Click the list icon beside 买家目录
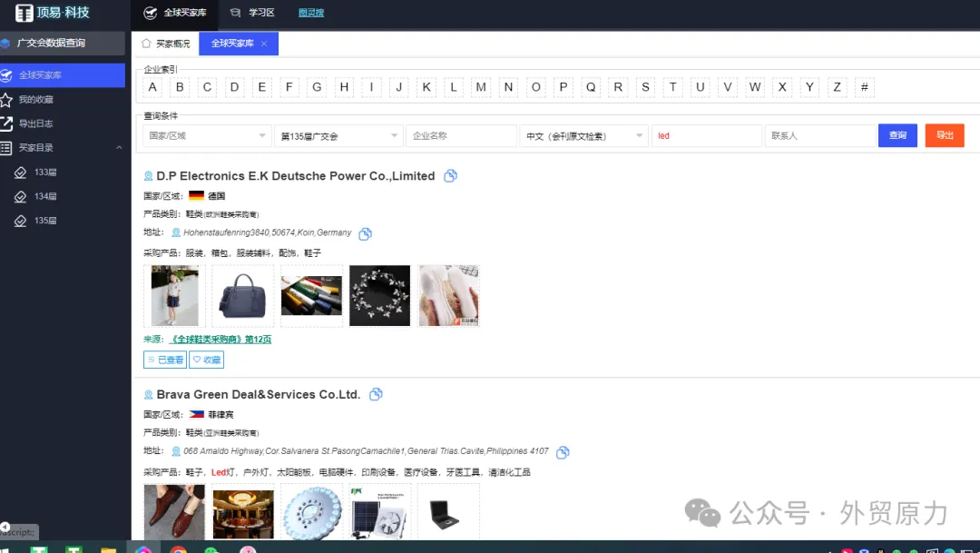The width and height of the screenshot is (980, 553). (x=6, y=148)
